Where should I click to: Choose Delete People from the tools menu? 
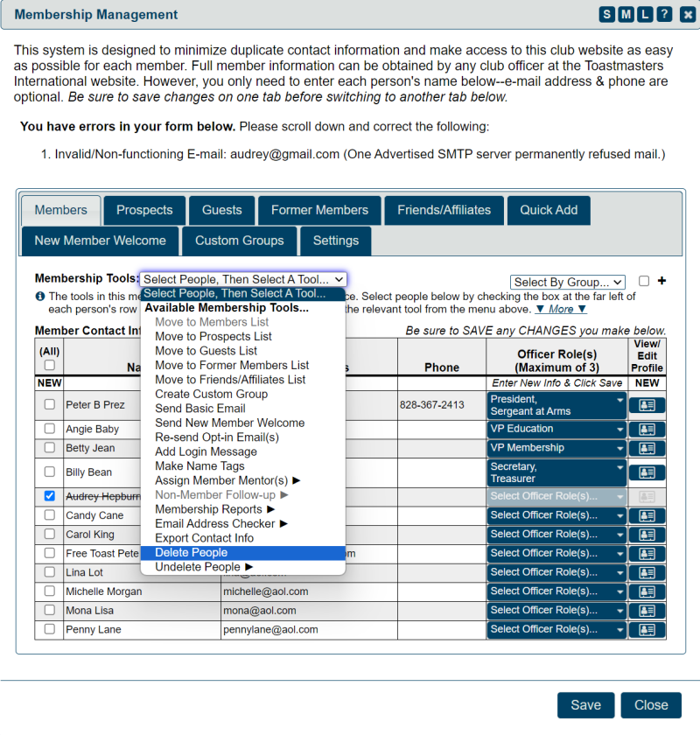(x=243, y=553)
